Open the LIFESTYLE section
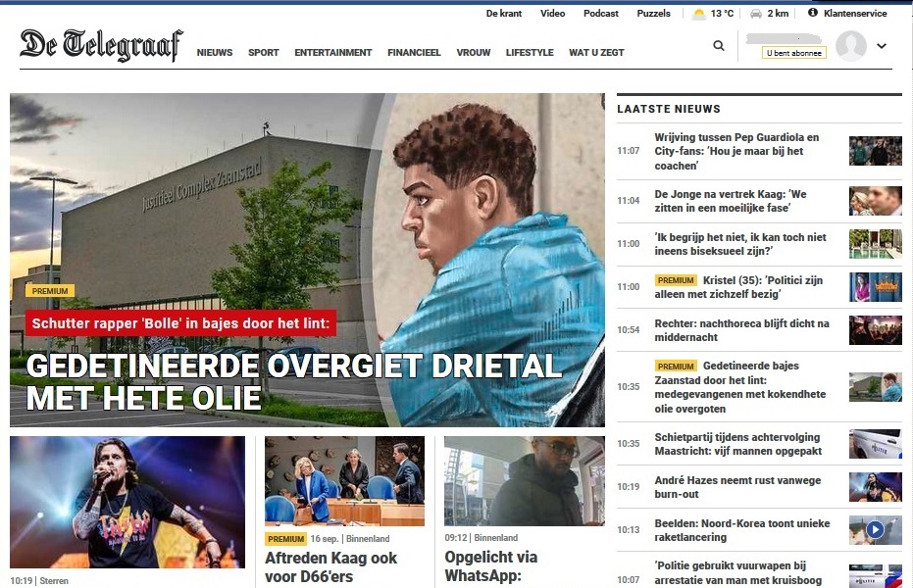The image size is (913, 588). point(530,52)
